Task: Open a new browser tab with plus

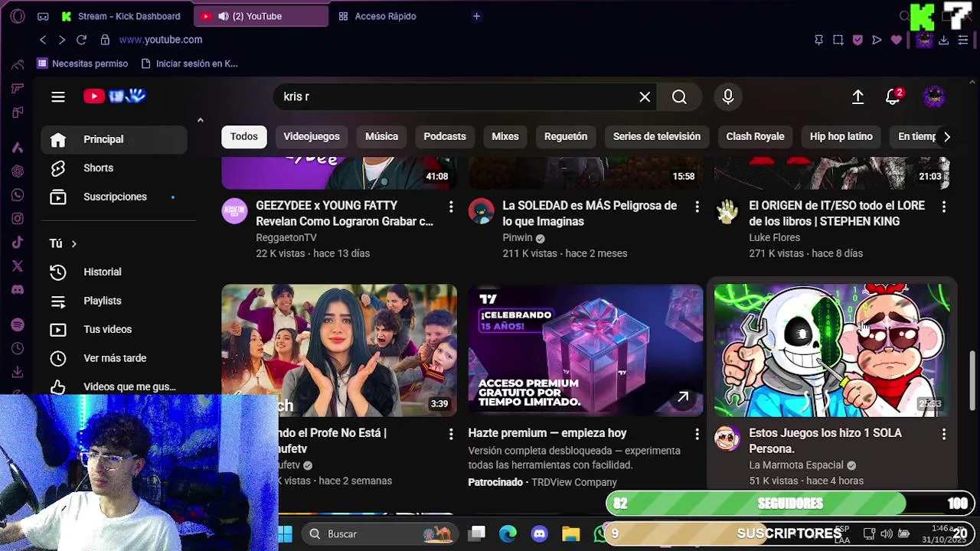Action: click(476, 16)
